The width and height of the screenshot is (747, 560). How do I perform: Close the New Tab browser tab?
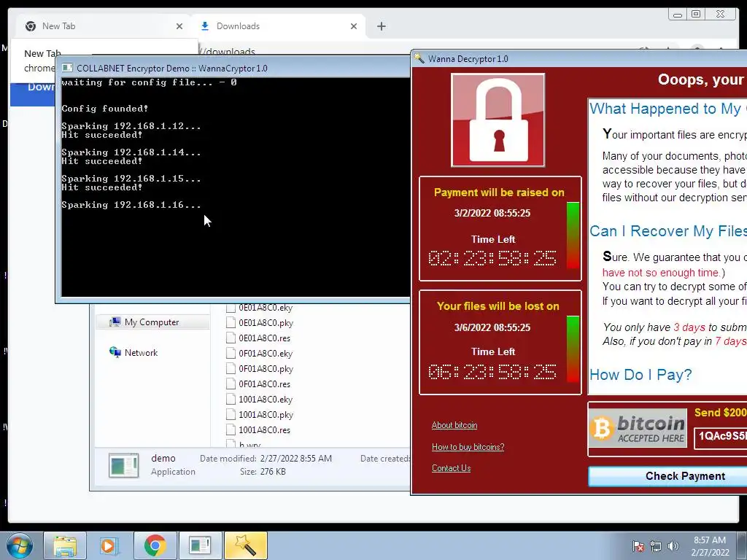point(179,26)
